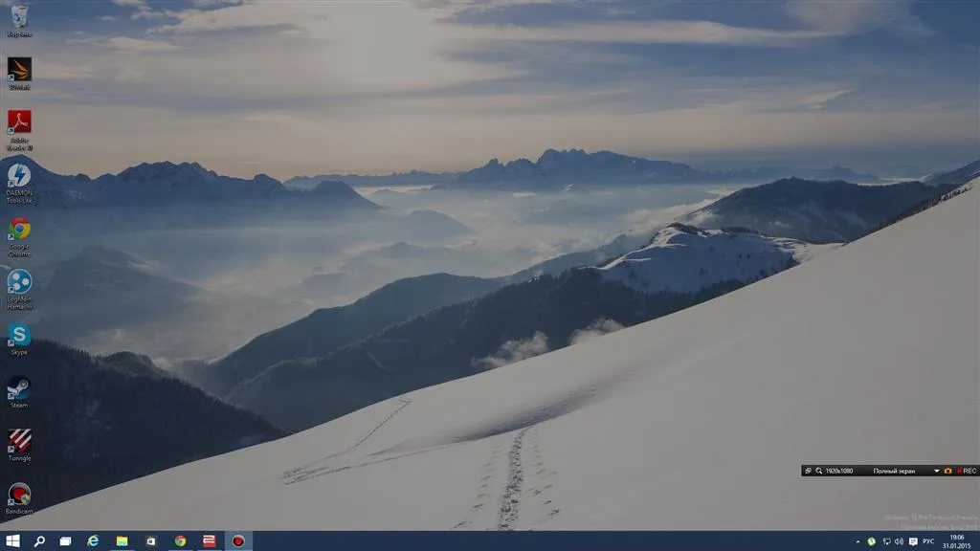This screenshot has height=551, width=980.
Task: Select the Tunngle desktop icon
Action: (x=19, y=445)
